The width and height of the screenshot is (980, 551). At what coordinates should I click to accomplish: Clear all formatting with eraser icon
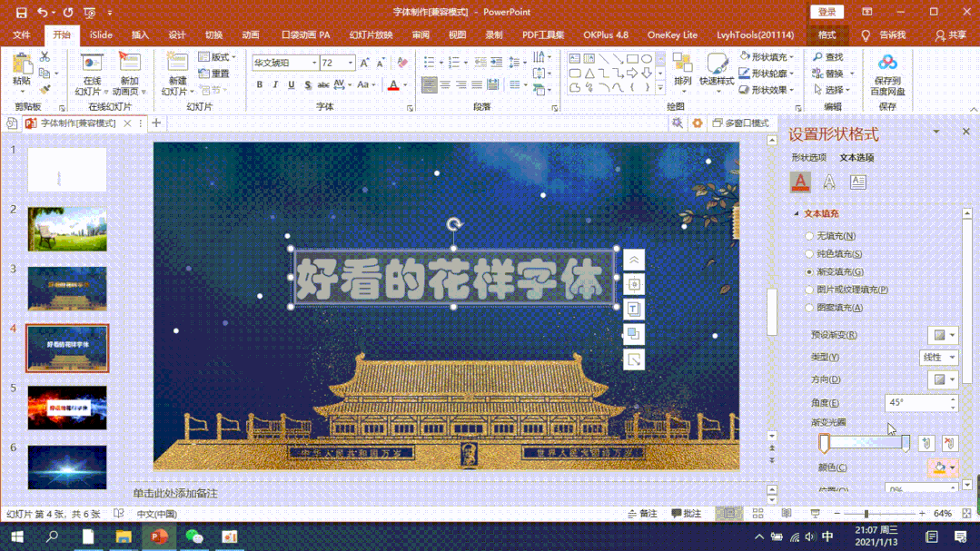(401, 63)
